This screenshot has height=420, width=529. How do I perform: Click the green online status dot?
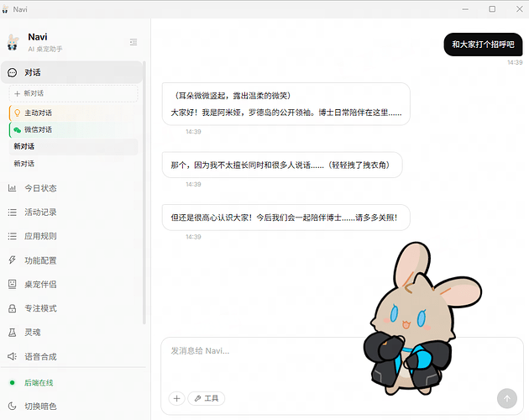point(12,382)
